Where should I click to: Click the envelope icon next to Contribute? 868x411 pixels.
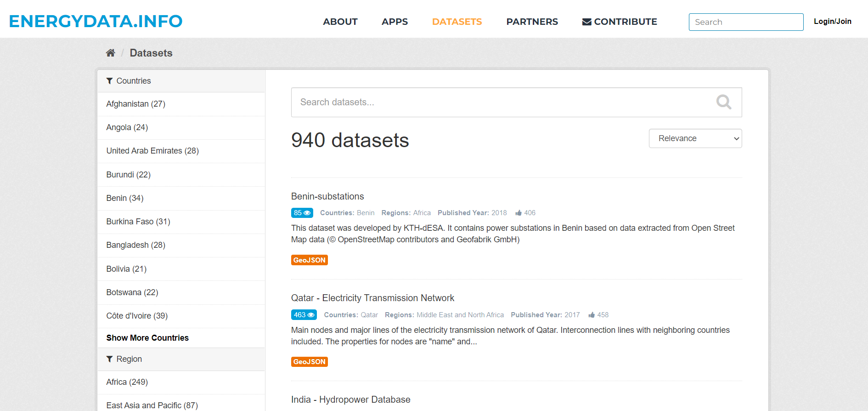point(586,22)
